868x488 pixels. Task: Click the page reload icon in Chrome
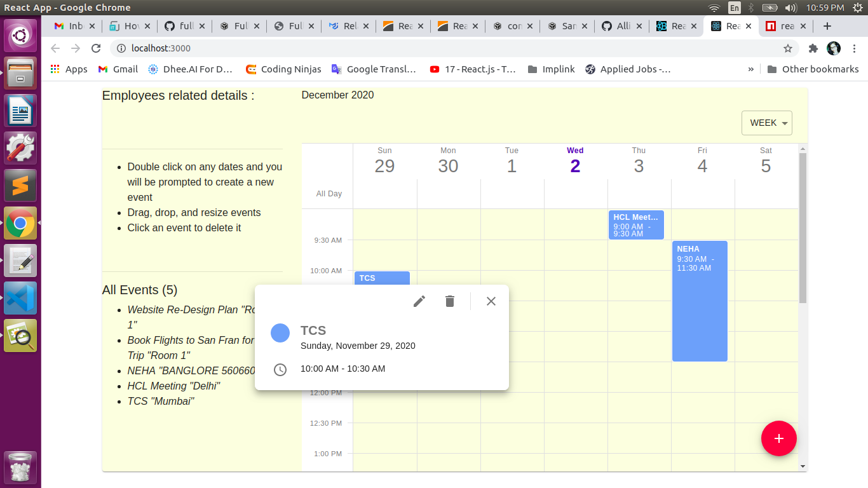tap(96, 48)
